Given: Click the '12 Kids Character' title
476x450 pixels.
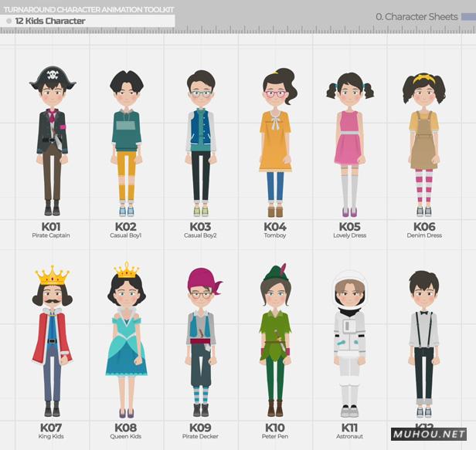Looking at the screenshot, I should [x=50, y=21].
